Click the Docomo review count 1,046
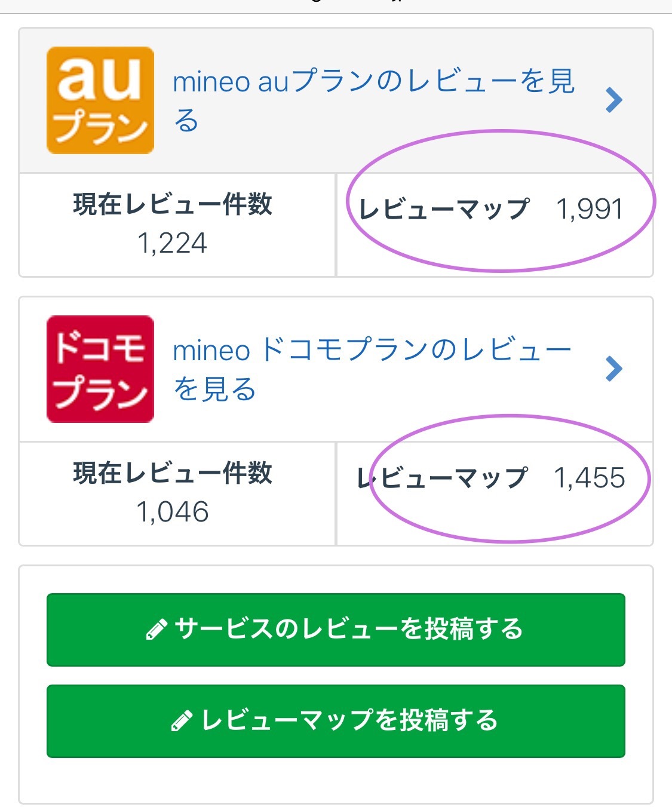 (173, 512)
